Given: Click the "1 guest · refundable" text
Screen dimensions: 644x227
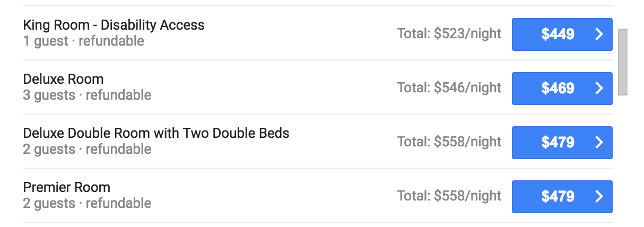Looking at the screenshot, I should click(x=83, y=41).
